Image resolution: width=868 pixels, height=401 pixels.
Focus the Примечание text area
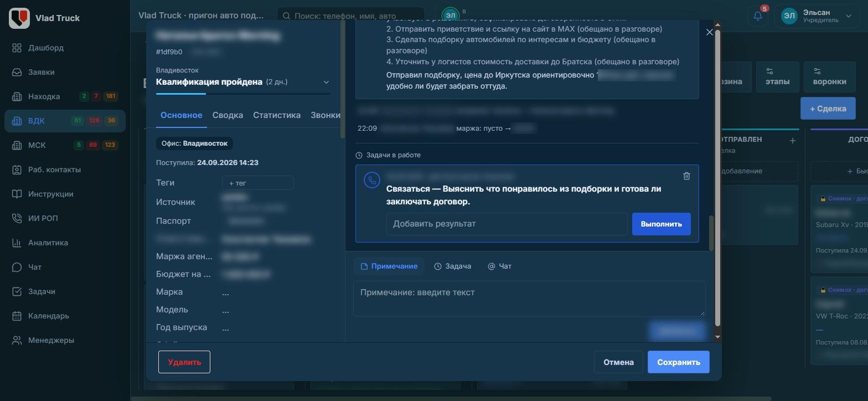[529, 299]
